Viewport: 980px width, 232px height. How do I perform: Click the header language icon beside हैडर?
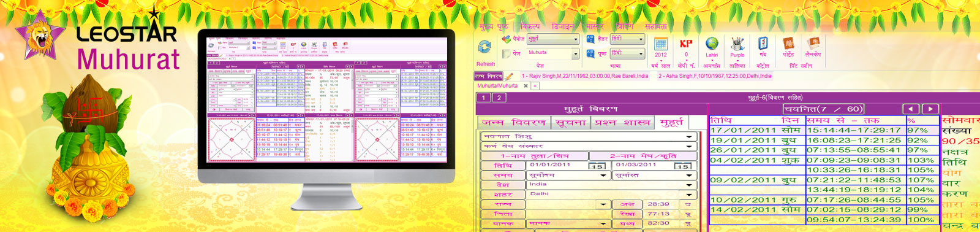coord(590,39)
